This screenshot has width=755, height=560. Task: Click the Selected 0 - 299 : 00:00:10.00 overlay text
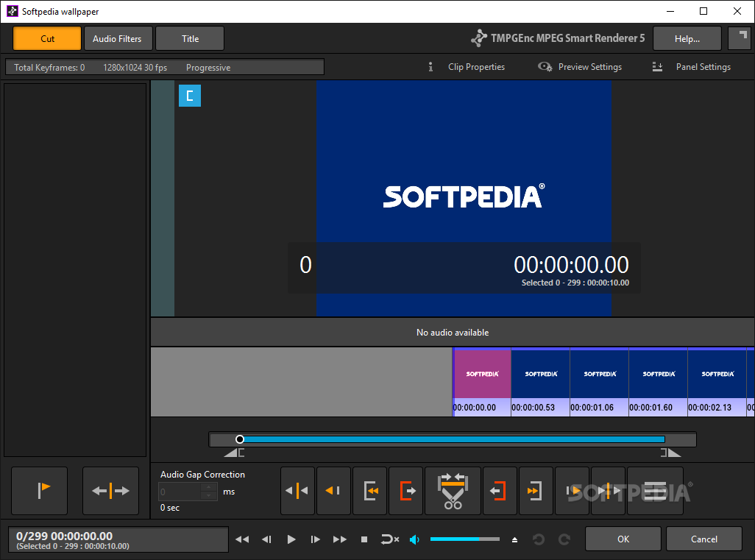[x=575, y=283]
